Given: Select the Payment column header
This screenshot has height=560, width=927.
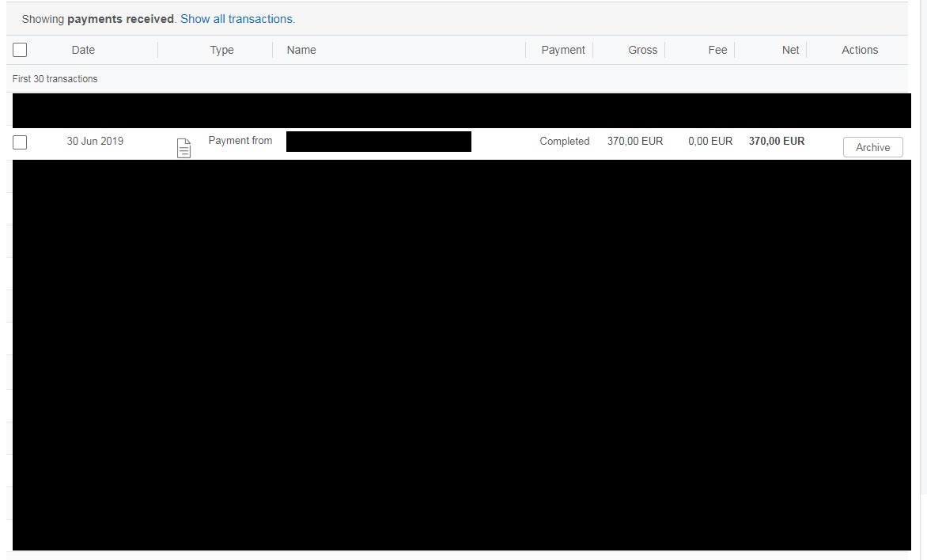Looking at the screenshot, I should [x=563, y=51].
